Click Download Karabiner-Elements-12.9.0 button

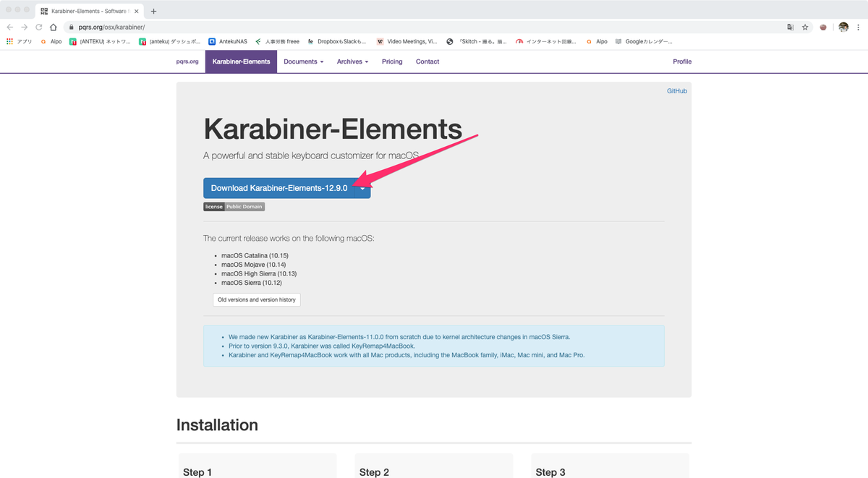[x=279, y=188]
